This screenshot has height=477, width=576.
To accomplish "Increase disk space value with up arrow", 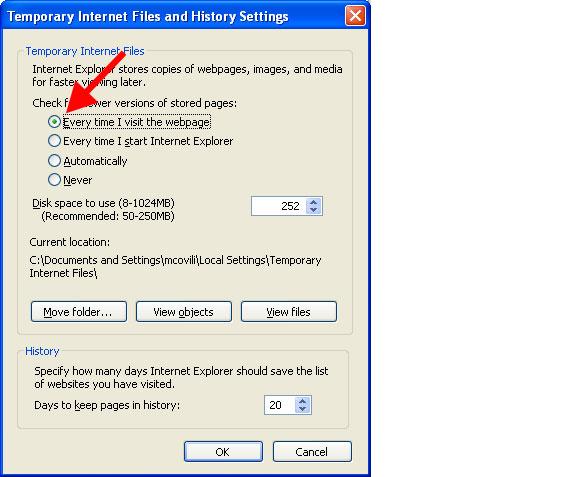I will [313, 202].
